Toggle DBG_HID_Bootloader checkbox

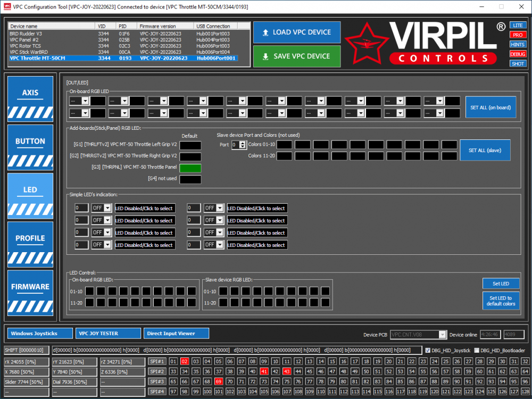476,351
